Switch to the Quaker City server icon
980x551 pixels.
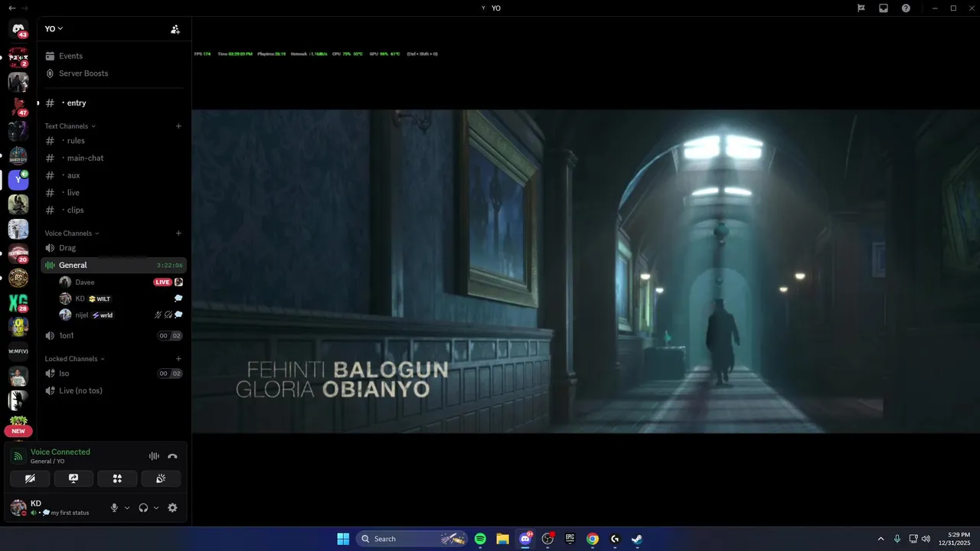point(18,155)
